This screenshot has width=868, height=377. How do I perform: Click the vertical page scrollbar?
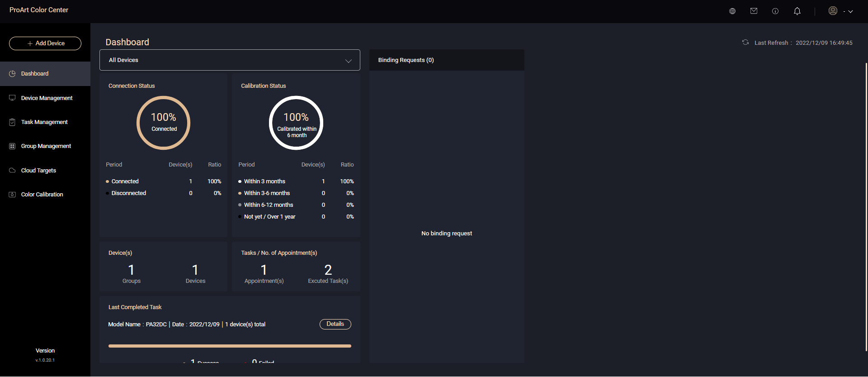[866, 207]
